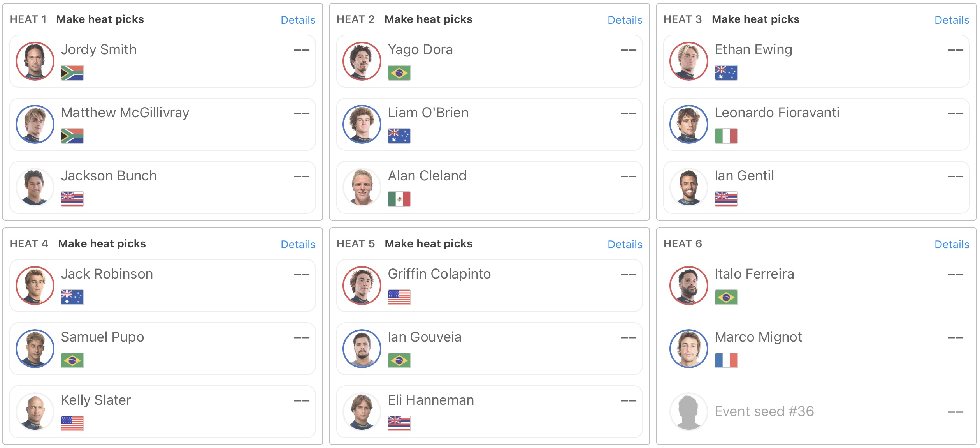
Task: Pick Liam O'Brien in Heat 2
Action: [x=489, y=124]
